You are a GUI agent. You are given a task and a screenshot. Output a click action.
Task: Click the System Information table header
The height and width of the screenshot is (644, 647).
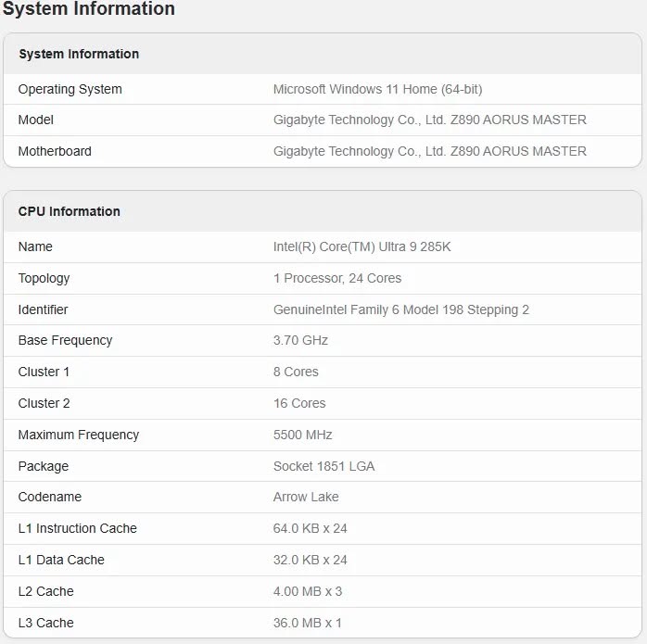(79, 54)
